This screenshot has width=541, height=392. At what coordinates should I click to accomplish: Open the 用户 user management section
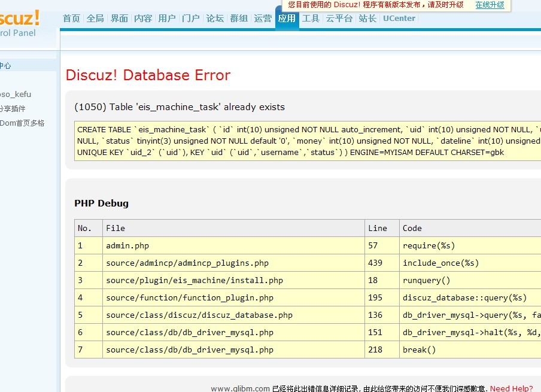coord(166,18)
